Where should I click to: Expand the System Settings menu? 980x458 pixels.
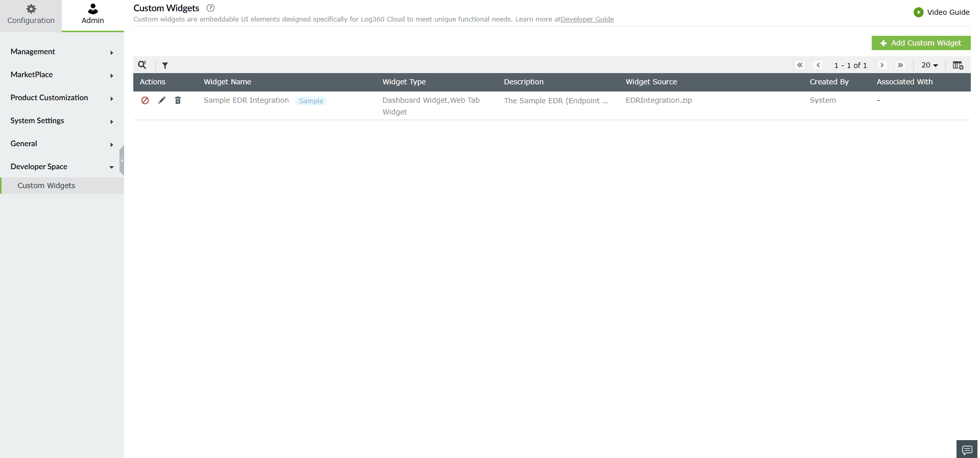click(x=62, y=121)
